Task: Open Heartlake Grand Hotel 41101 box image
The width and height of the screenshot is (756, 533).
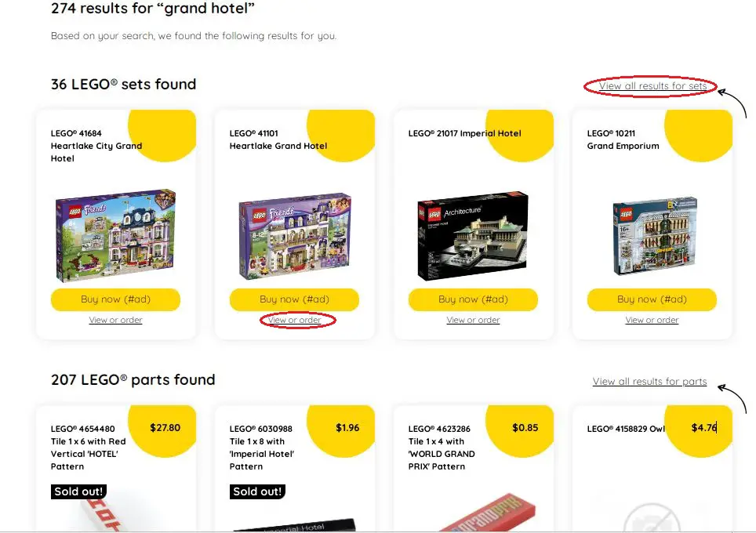Action: pyautogui.click(x=295, y=236)
